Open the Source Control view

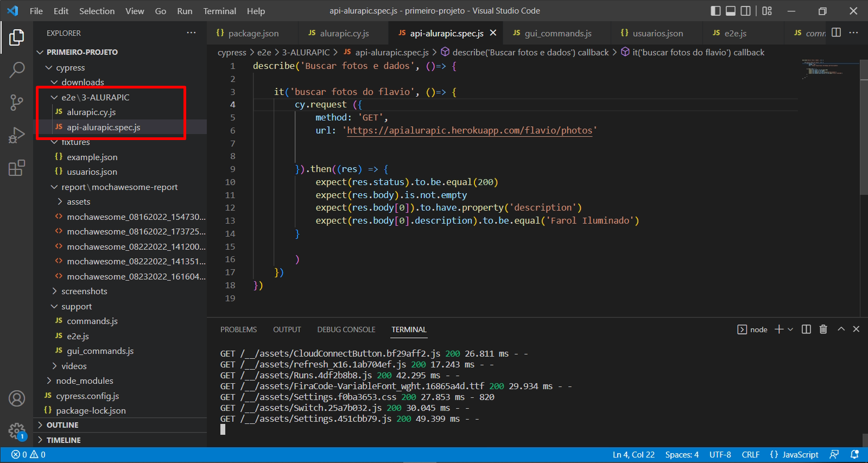click(x=17, y=102)
